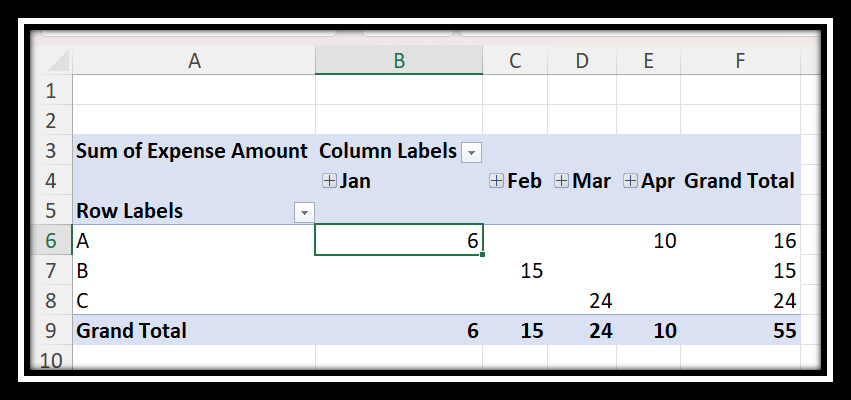Select column A header
This screenshot has height=400, width=851.
[194, 61]
